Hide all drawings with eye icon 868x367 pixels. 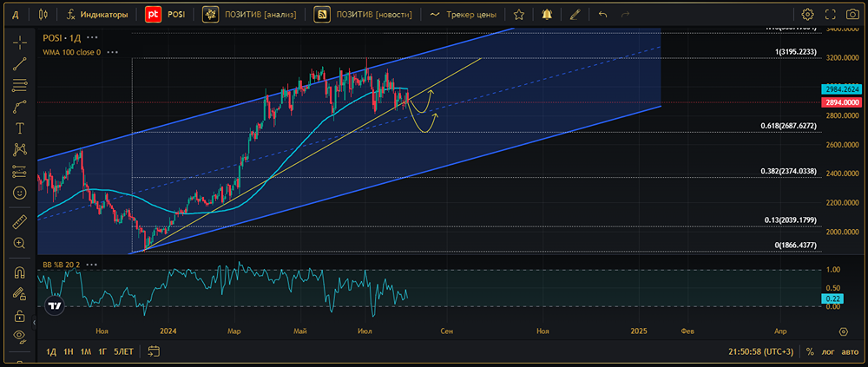point(19,336)
